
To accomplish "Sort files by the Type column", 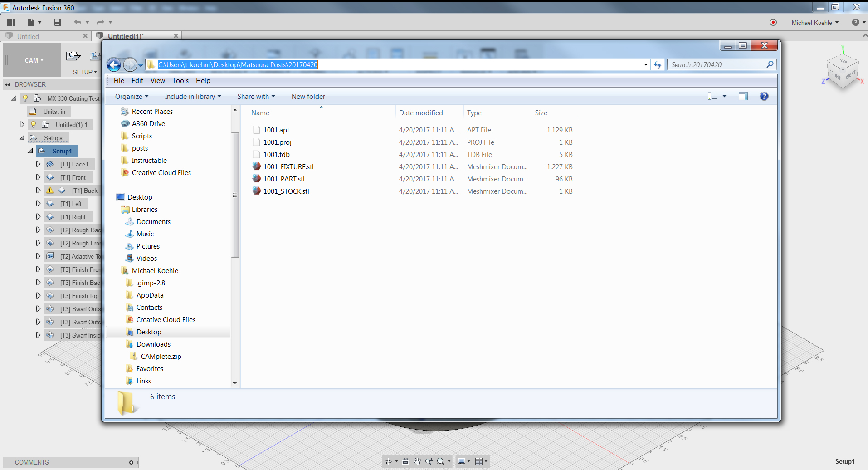I will [x=497, y=113].
